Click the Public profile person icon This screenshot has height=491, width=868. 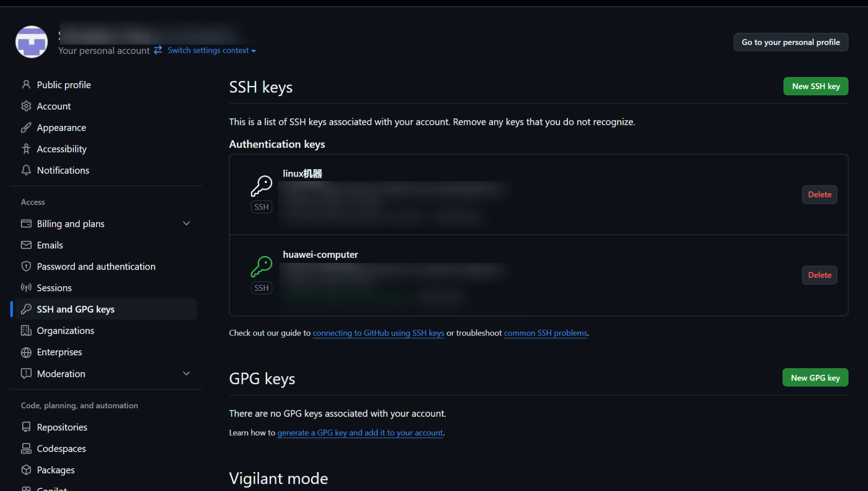[26, 85]
